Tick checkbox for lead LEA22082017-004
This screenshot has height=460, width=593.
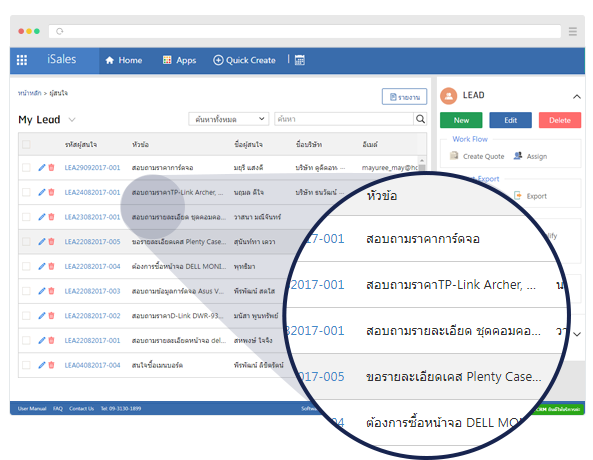pos(26,266)
